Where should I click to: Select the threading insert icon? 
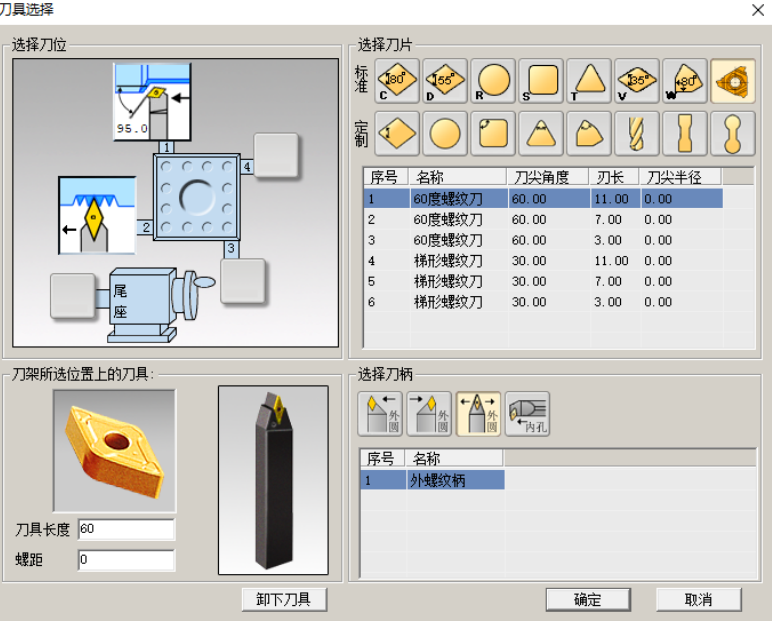[x=733, y=80]
